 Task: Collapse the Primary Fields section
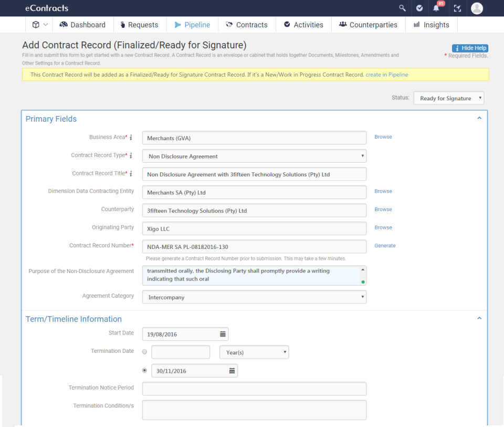(x=479, y=118)
